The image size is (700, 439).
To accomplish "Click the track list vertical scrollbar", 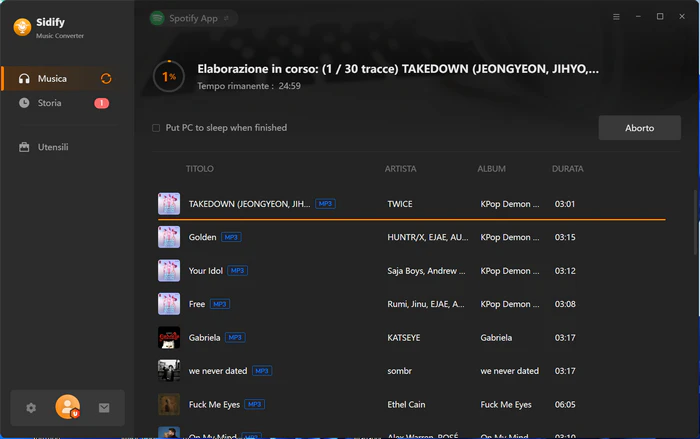I will pyautogui.click(x=695, y=223).
